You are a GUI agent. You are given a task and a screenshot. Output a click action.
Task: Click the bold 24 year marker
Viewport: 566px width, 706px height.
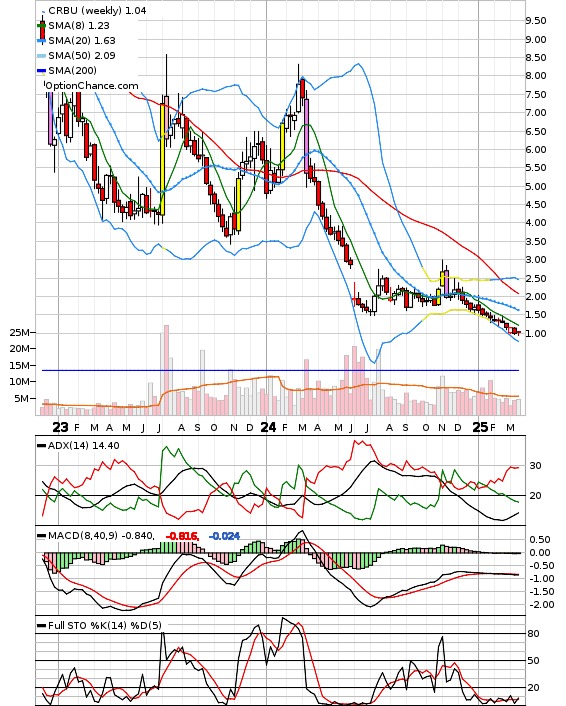pyautogui.click(x=268, y=427)
